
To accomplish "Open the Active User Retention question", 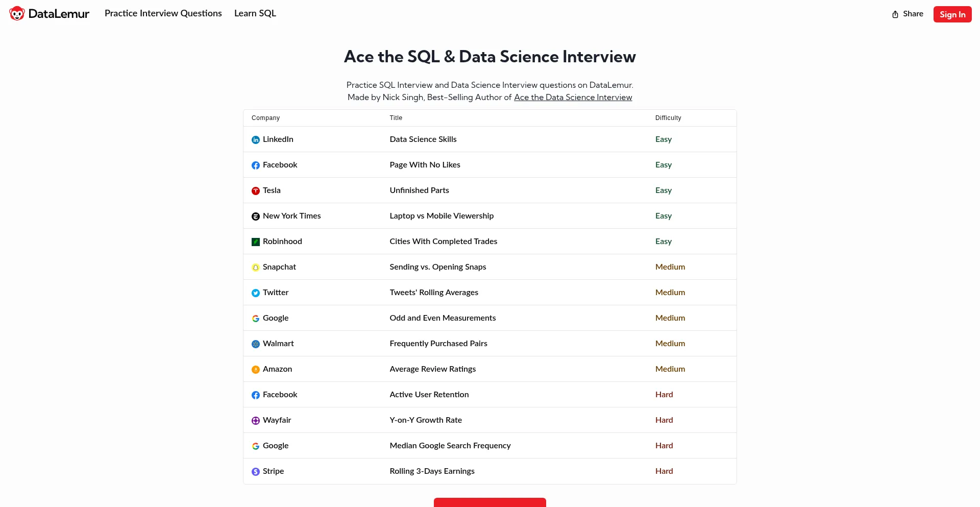I will tap(429, 394).
